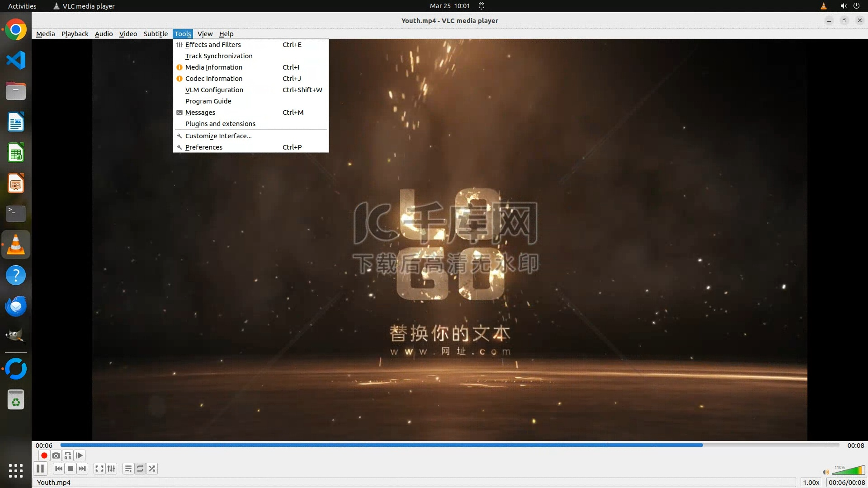Stop playback with the stop button
Viewport: 868px width, 488px height.
tap(71, 469)
